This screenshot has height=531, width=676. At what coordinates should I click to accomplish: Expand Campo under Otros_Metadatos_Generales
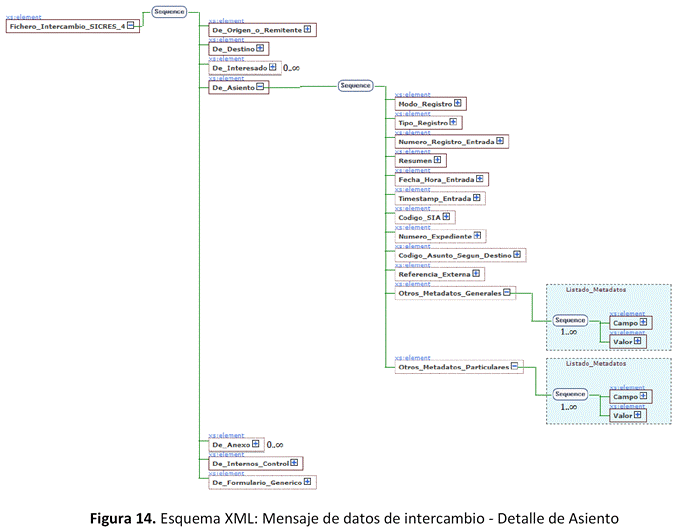[643, 322]
